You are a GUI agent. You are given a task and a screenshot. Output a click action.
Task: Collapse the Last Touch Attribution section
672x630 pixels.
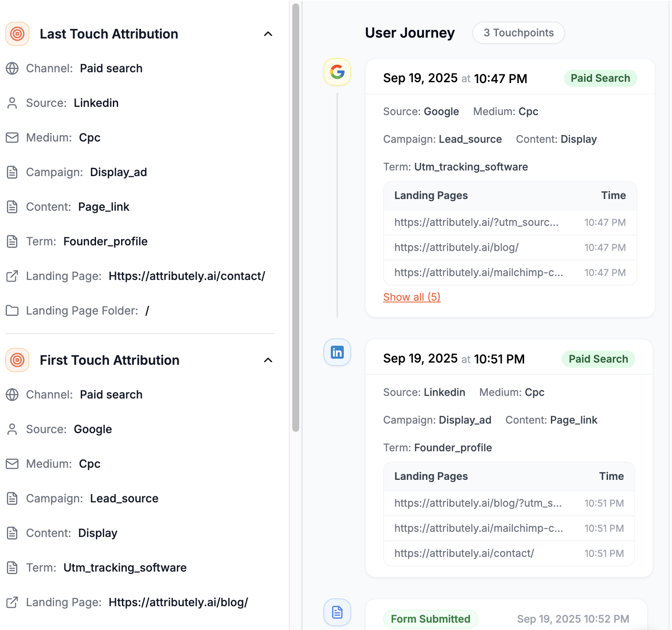(268, 34)
